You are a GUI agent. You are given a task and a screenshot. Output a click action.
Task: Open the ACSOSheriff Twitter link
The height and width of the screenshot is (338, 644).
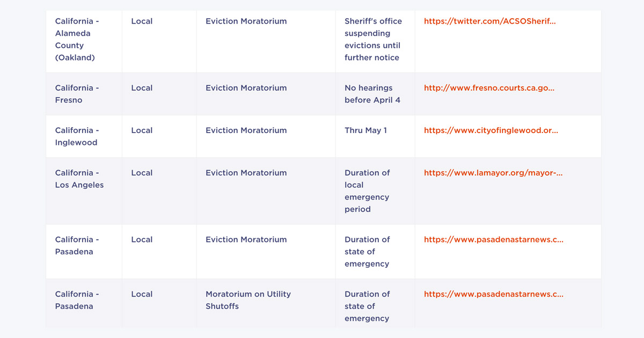click(x=489, y=21)
